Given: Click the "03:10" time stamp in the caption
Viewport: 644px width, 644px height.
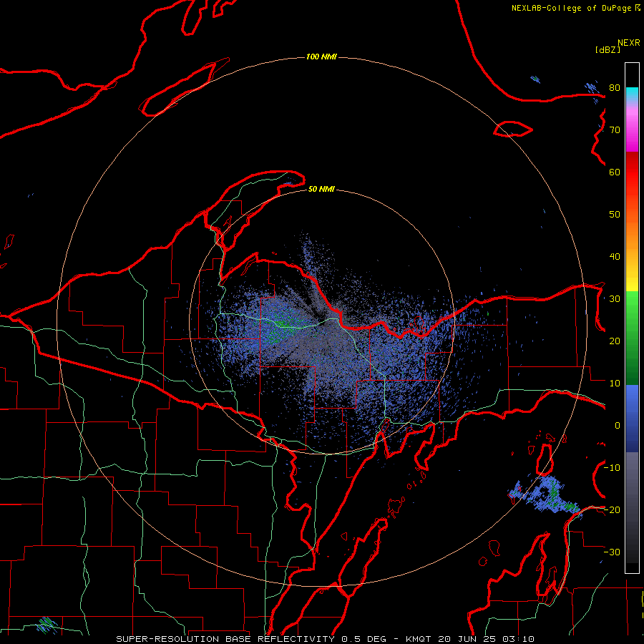Looking at the screenshot, I should [518, 639].
